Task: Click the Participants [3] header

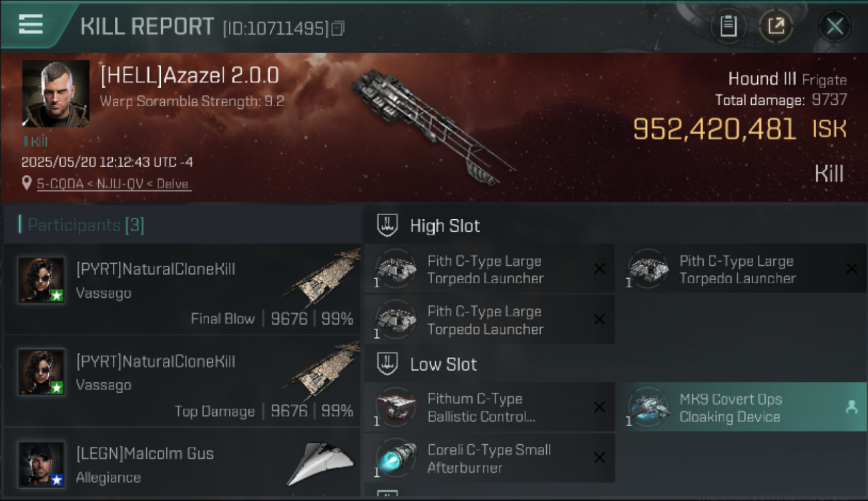Action: [x=85, y=225]
